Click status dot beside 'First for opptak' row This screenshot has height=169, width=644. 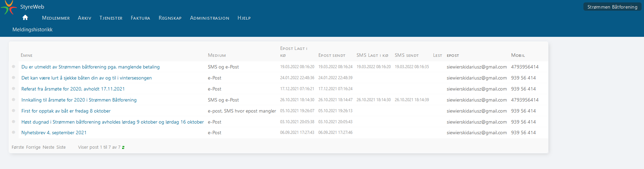point(13,110)
